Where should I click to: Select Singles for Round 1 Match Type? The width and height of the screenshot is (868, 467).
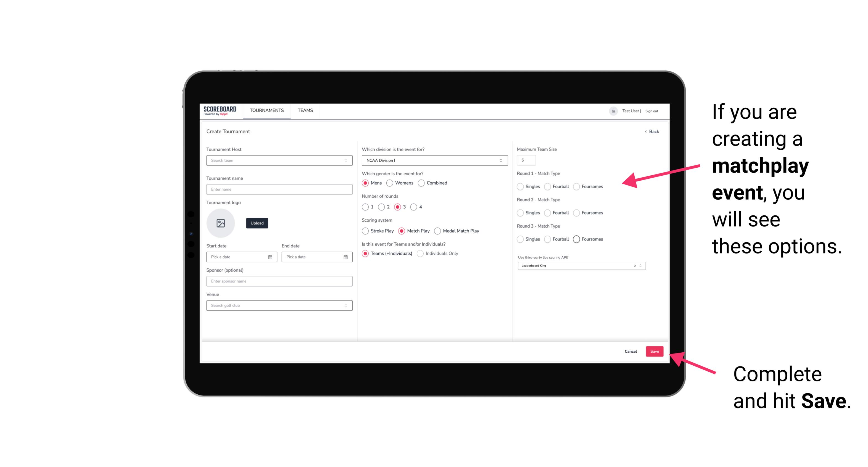point(520,186)
